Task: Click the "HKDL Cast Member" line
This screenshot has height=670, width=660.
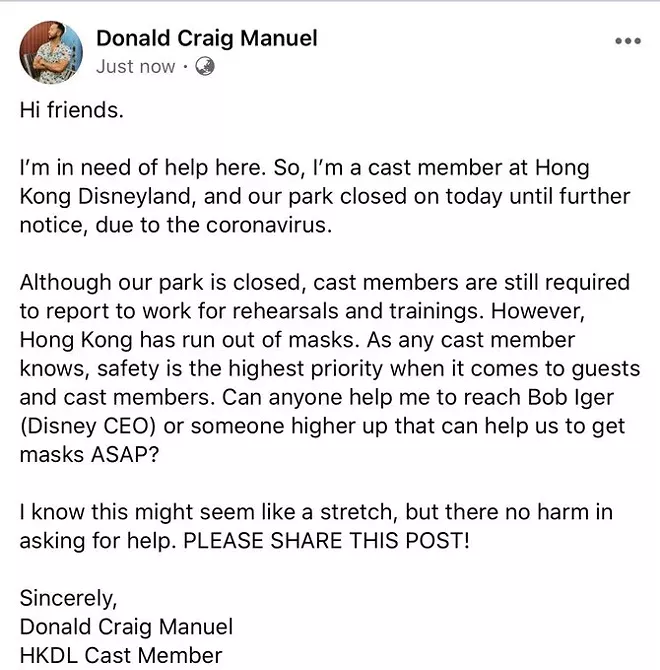Action: click(121, 655)
